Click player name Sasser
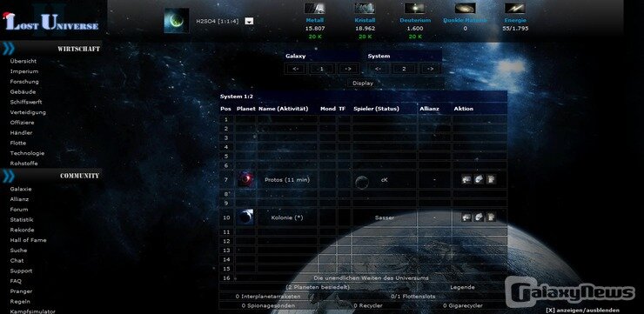The image size is (644, 314). tap(385, 217)
